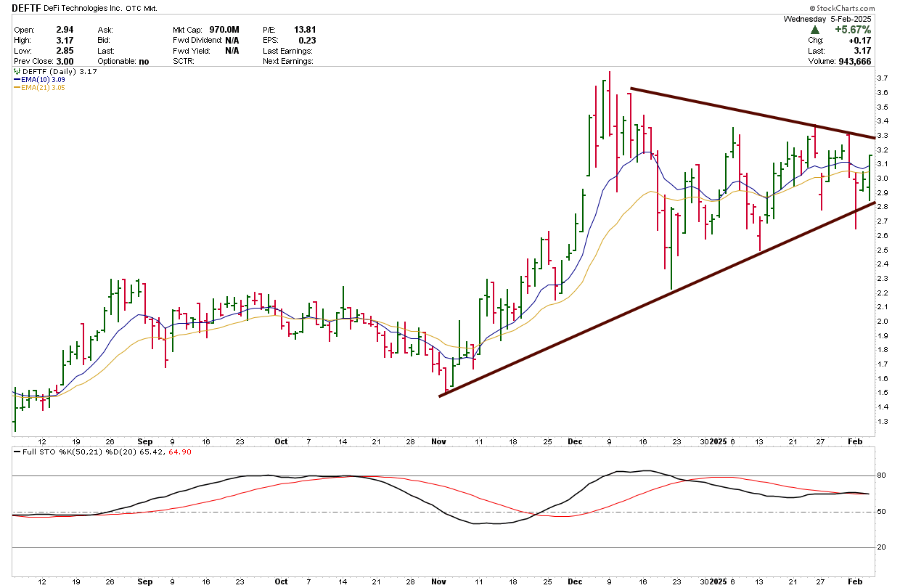Click the Nov label on the bottom date axis
900x588 pixels.
pos(438,581)
